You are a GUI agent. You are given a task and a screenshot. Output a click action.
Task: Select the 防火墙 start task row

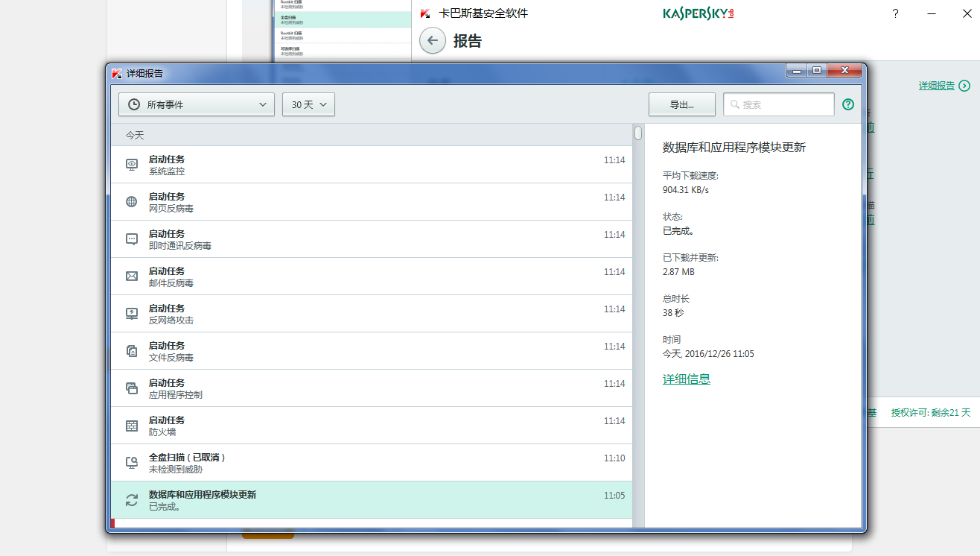pos(372,426)
